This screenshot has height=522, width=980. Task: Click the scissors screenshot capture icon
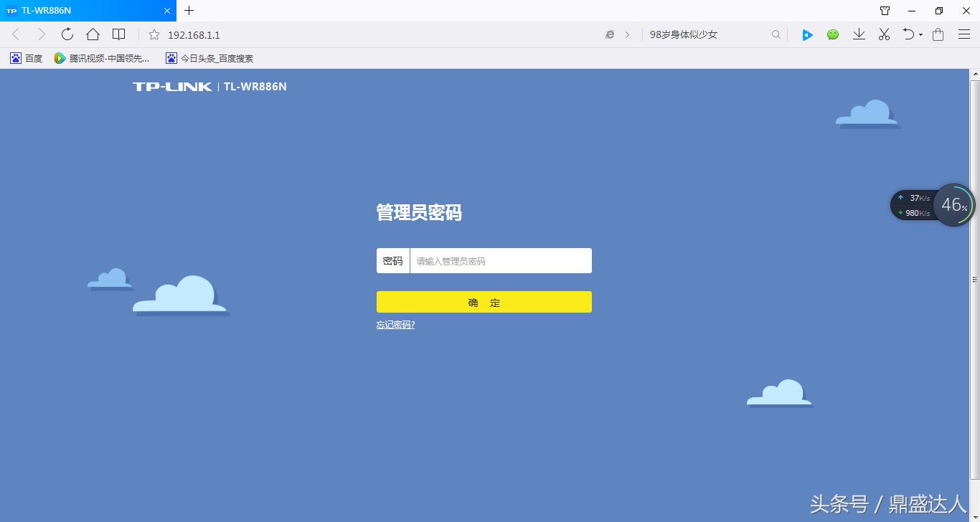click(884, 34)
